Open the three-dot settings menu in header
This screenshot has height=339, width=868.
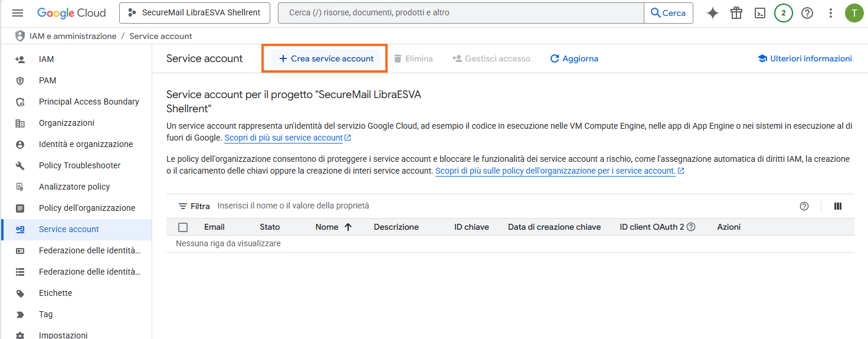(x=831, y=13)
